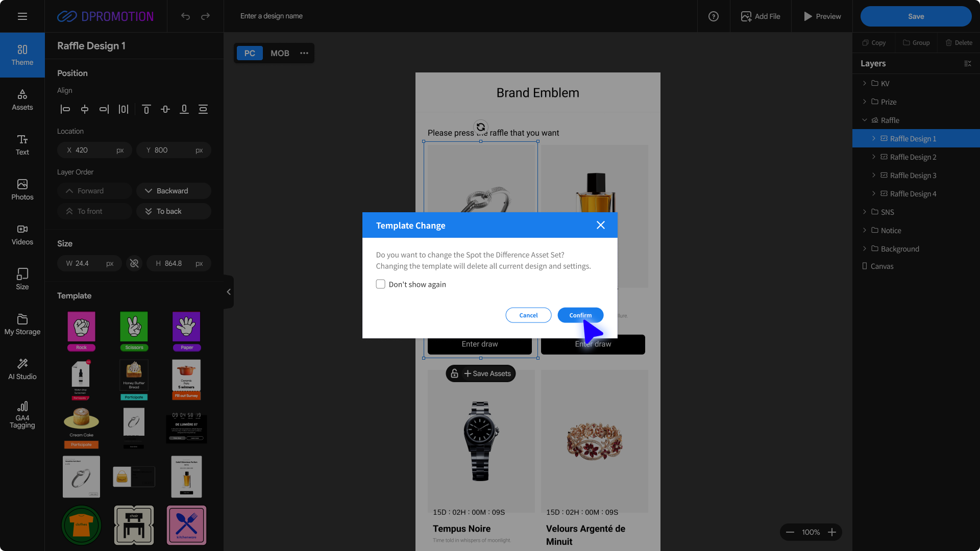The width and height of the screenshot is (980, 551).
Task: Toggle the lock icon beside Save Assets
Action: coord(454,373)
